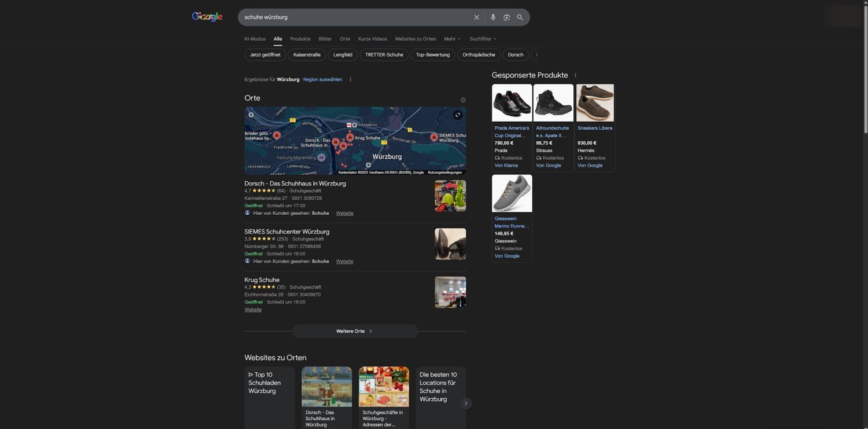Image resolution: width=868 pixels, height=429 pixels.
Task: Clear the search query with the X icon
Action: [x=476, y=17]
